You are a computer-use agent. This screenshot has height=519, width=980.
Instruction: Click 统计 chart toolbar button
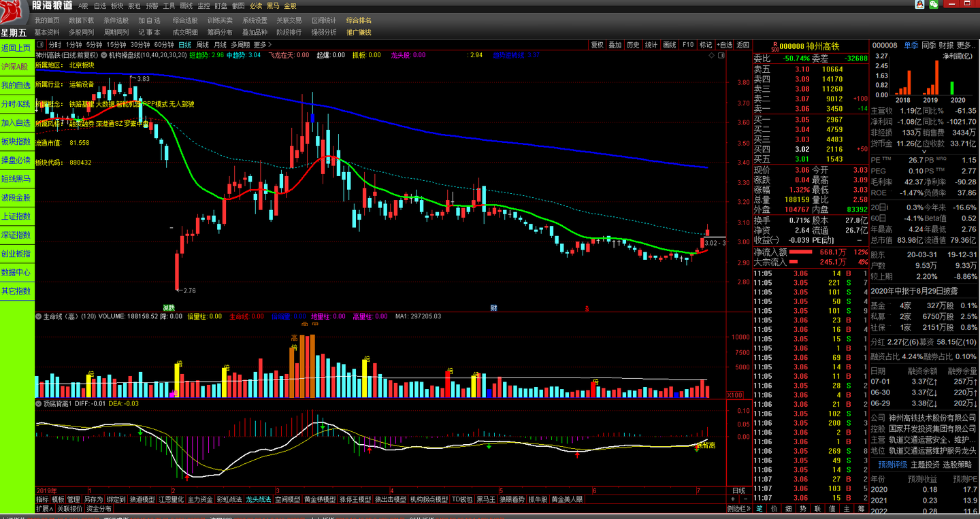651,45
